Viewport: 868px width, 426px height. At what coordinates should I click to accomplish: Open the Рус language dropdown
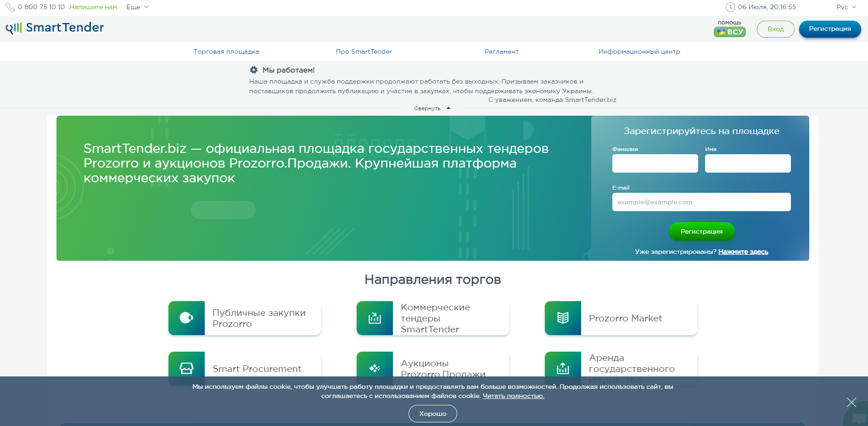[x=846, y=7]
